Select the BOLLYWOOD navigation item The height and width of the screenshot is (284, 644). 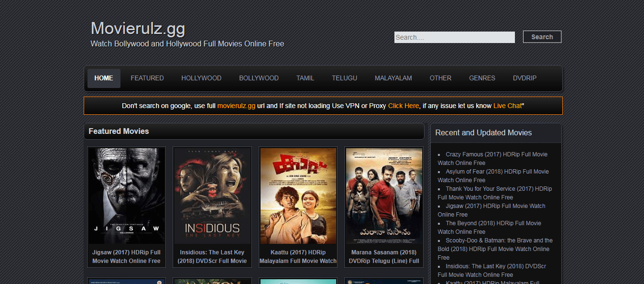point(259,78)
